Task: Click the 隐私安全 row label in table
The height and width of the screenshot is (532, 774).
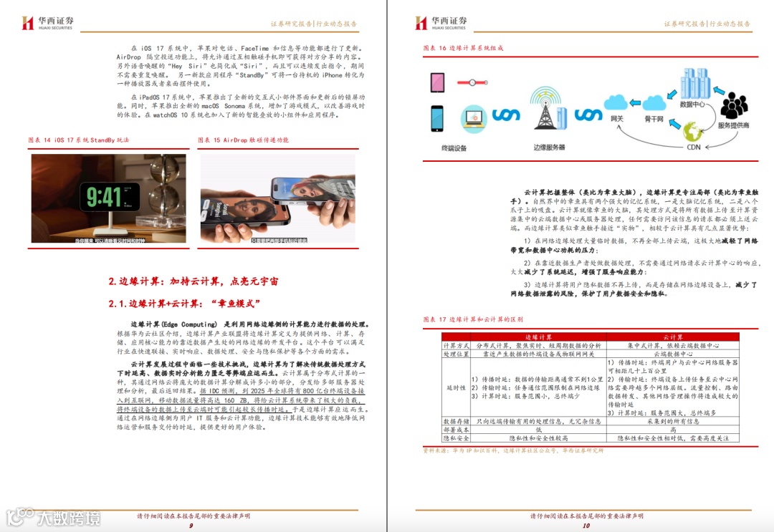Action: [x=456, y=438]
